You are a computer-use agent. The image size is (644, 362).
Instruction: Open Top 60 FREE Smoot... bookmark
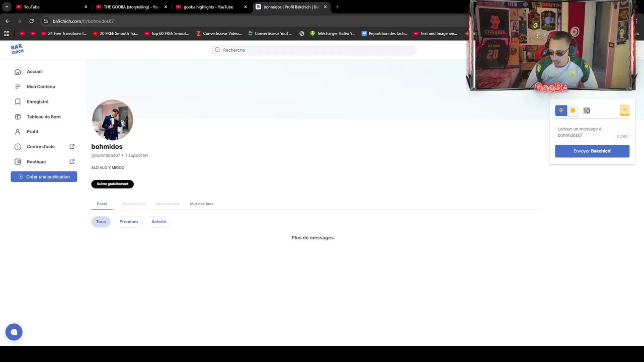pos(167,34)
